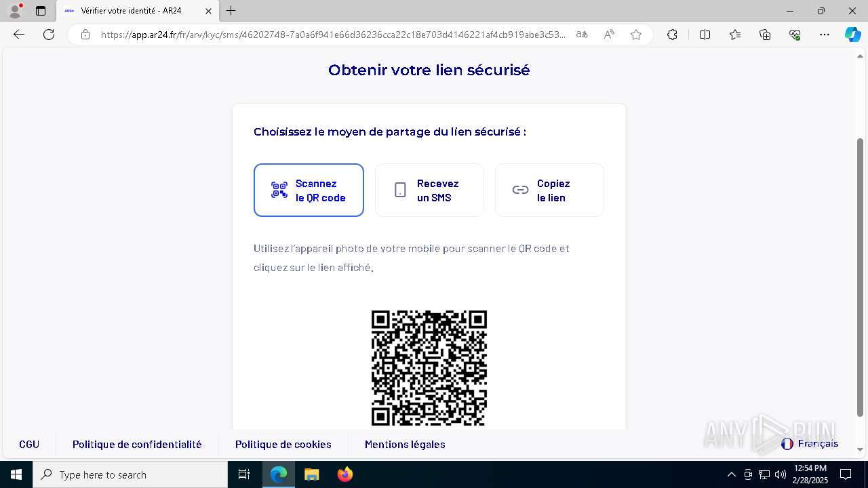Viewport: 868px width, 488px height.
Task: Open Politique de confidentialité link
Action: [x=137, y=445]
